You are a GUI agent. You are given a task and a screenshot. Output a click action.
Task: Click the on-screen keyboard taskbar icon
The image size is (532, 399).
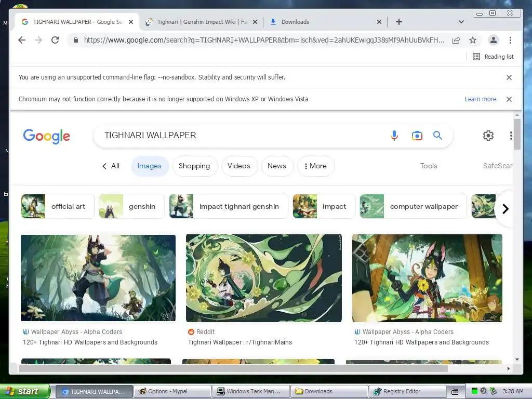coord(455,392)
